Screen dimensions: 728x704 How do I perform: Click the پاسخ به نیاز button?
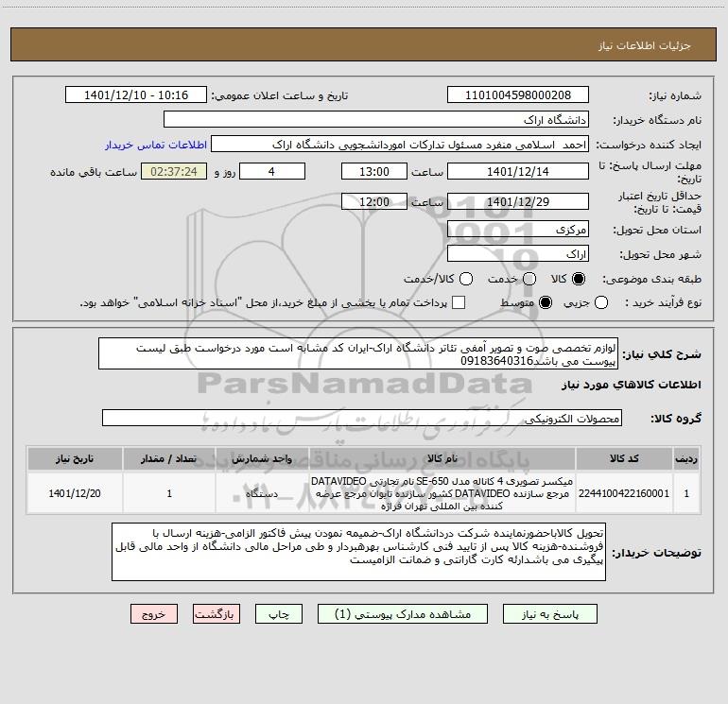point(549,614)
